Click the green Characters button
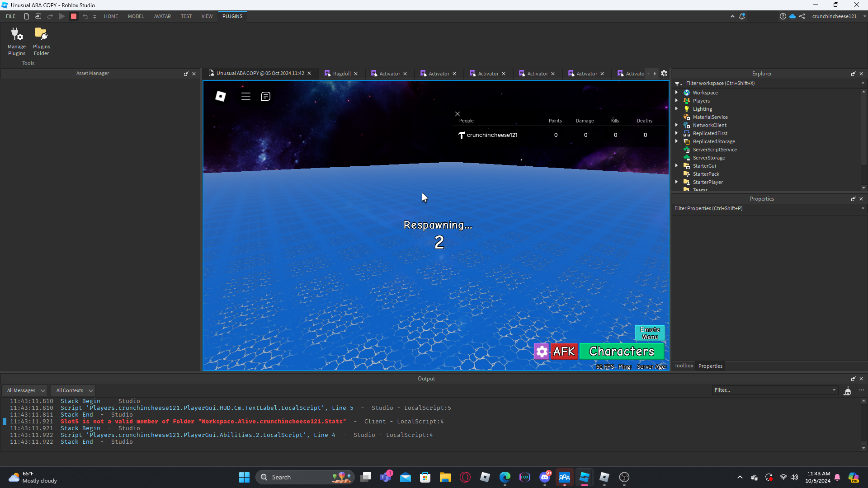Image resolution: width=868 pixels, height=488 pixels. click(622, 351)
